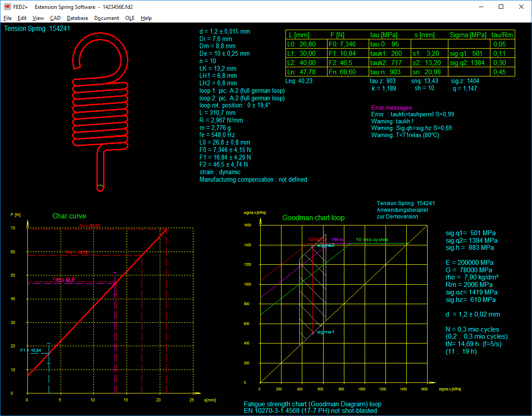Open the Help menu
The image size is (532, 416).
tap(146, 18)
